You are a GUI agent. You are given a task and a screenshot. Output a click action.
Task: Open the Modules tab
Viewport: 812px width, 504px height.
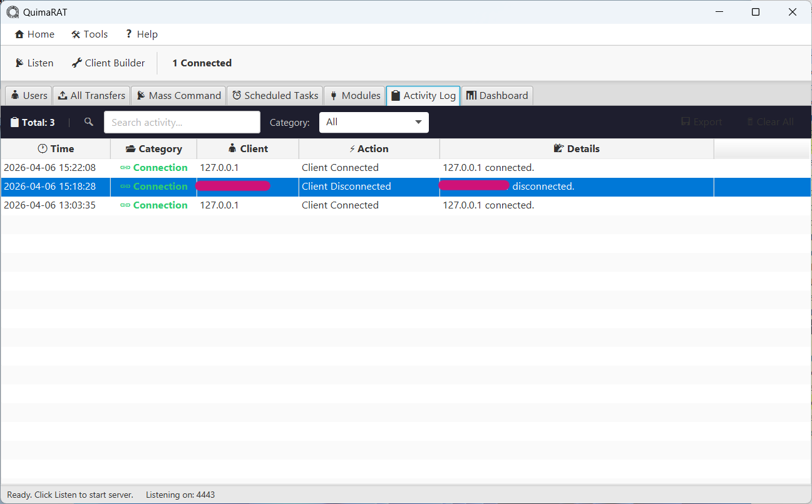coord(354,95)
